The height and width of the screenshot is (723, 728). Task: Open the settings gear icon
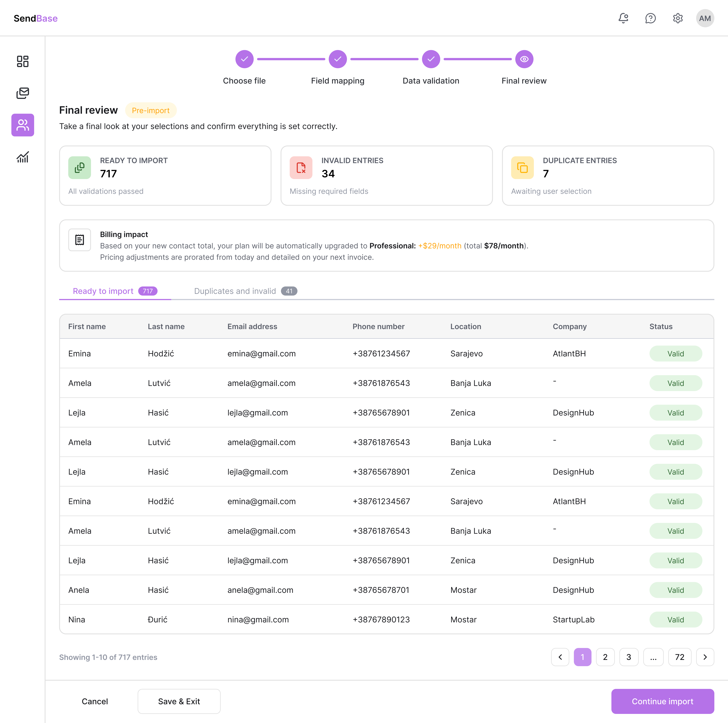pos(678,18)
